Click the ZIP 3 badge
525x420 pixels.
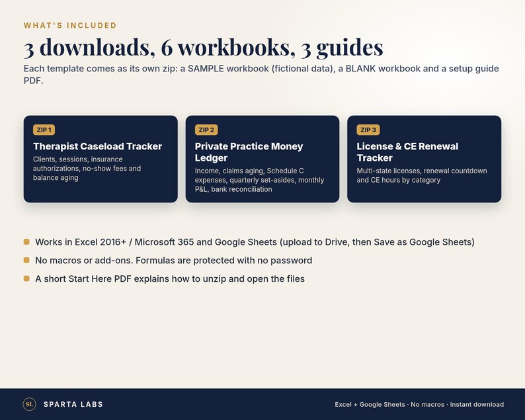tap(368, 130)
